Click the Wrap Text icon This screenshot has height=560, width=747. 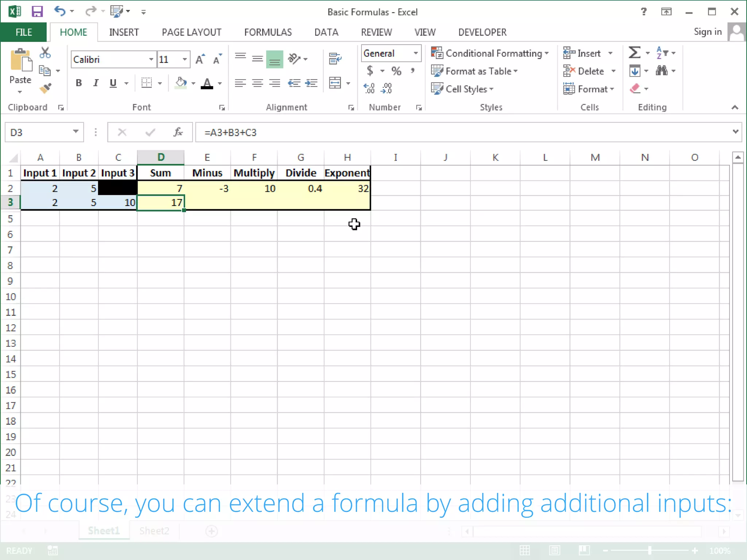click(x=334, y=58)
